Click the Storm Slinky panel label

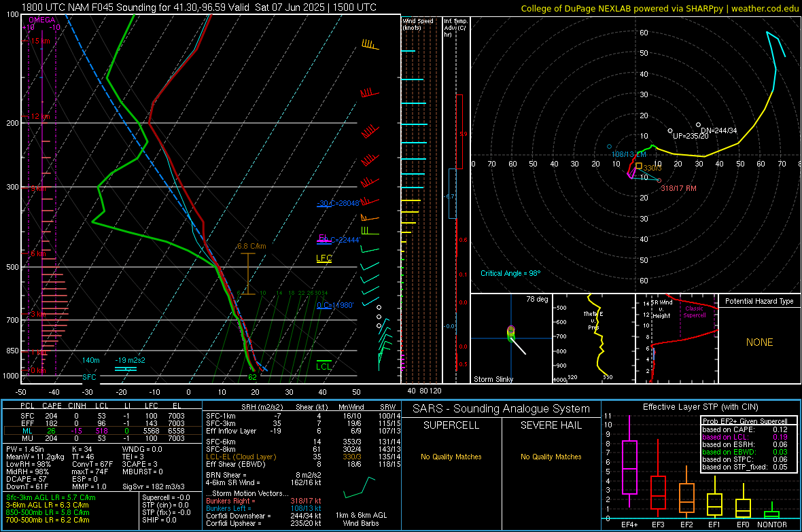[x=493, y=379]
